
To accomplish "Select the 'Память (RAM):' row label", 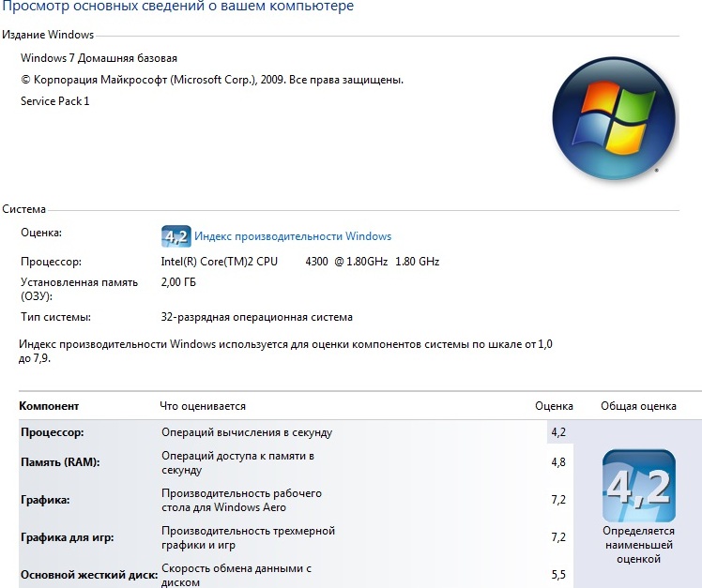I will (60, 462).
